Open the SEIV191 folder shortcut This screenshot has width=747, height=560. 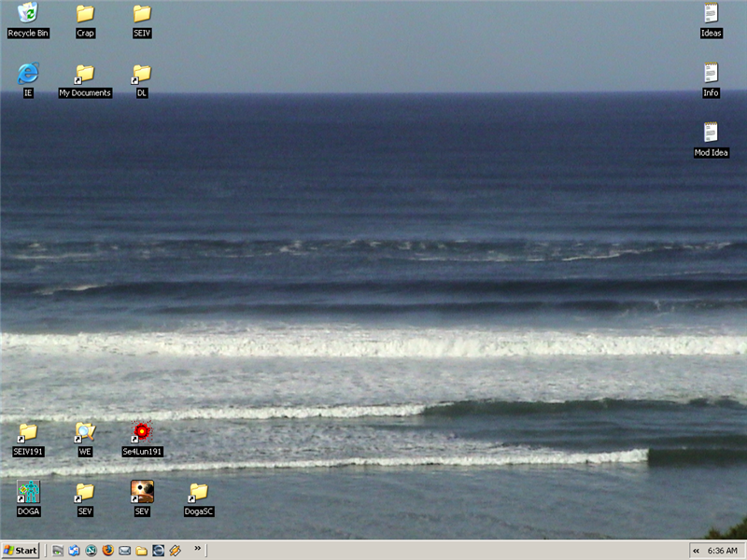[28, 432]
